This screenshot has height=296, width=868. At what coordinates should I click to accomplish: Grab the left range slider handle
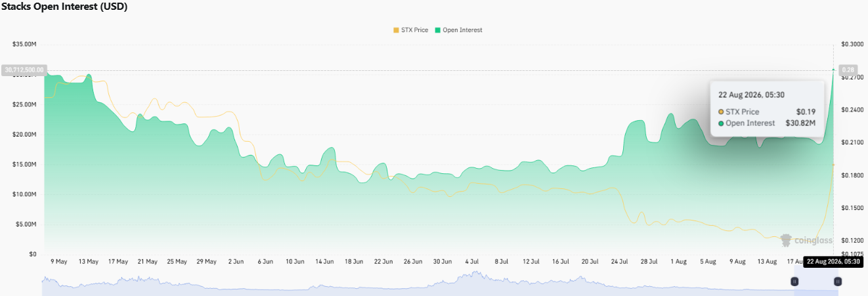point(794,281)
